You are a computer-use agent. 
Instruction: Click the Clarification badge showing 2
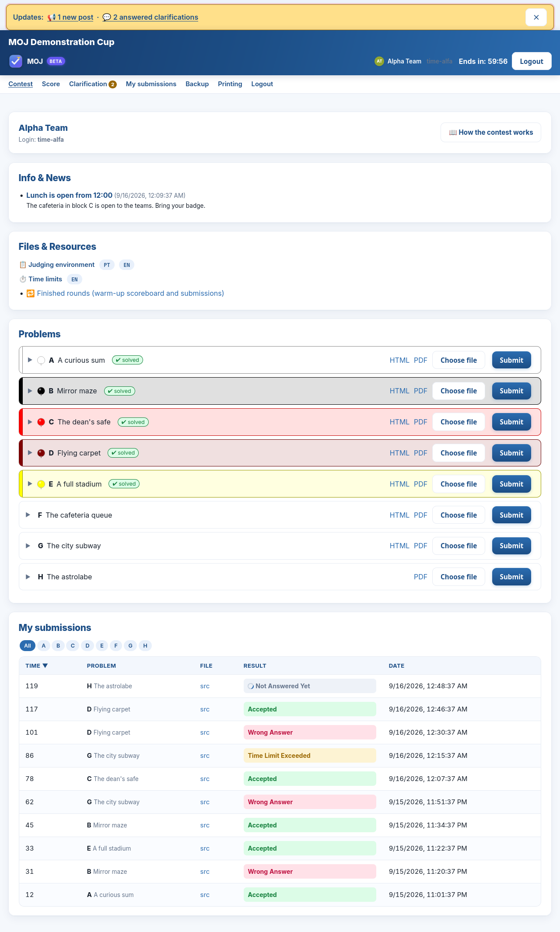click(112, 84)
